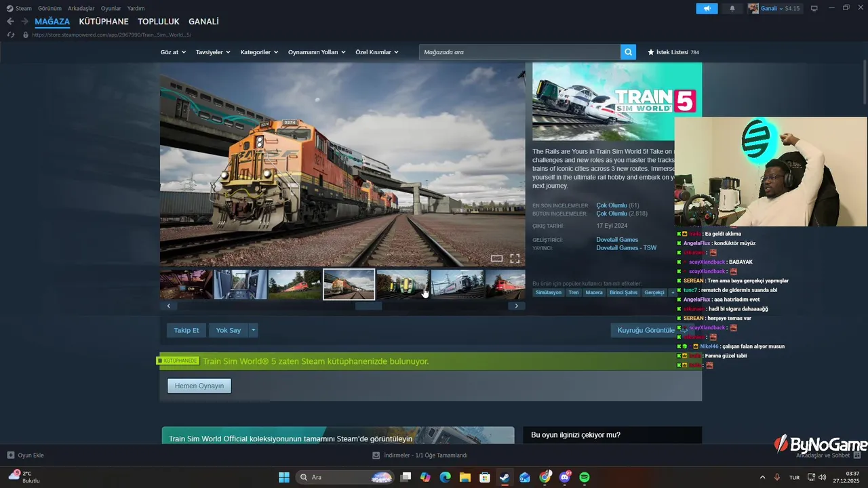Viewport: 868px width, 488px height.
Task: Open the Oyunlar menu
Action: [x=111, y=8]
